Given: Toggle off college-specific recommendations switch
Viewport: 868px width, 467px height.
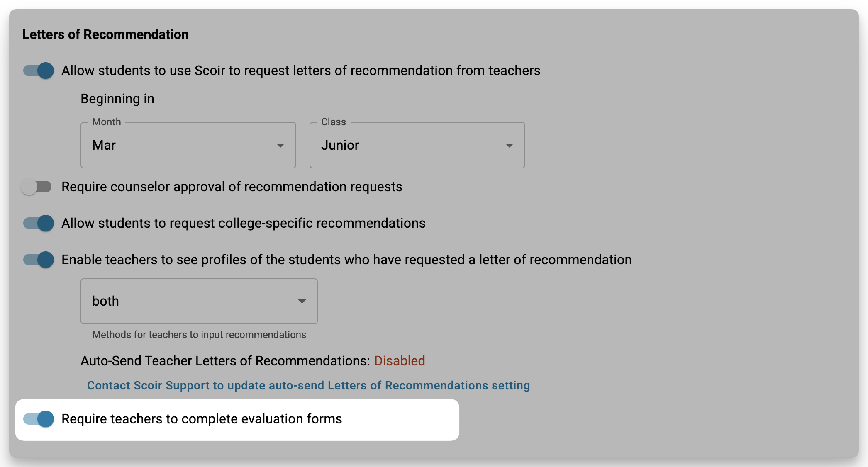Looking at the screenshot, I should pyautogui.click(x=38, y=223).
